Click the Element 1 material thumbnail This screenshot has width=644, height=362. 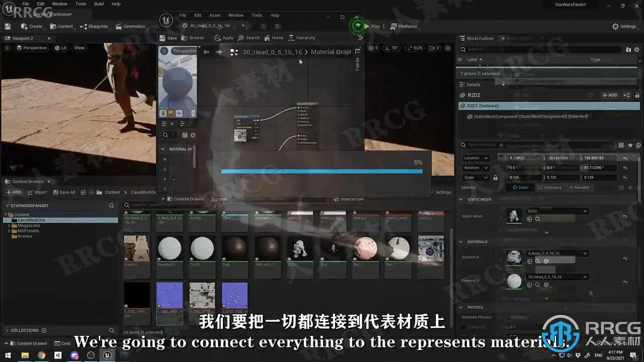(x=514, y=281)
